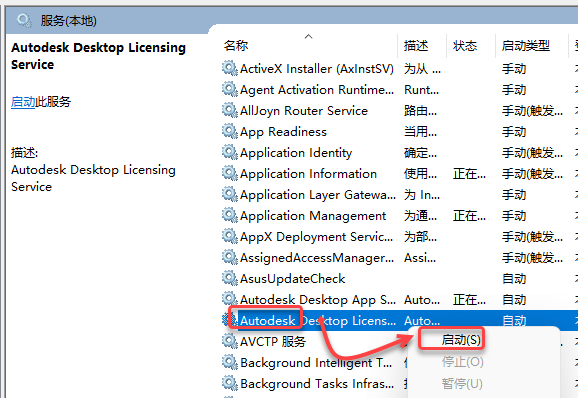578x398 pixels.
Task: Select the Autodesk Desktop Licensing service name
Action: [318, 321]
